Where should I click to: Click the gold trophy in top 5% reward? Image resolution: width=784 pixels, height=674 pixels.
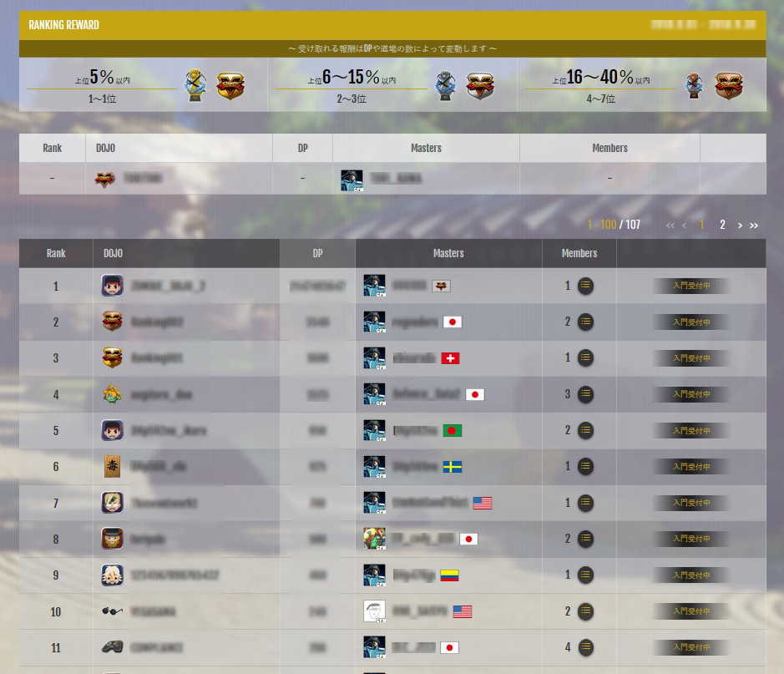tap(195, 85)
